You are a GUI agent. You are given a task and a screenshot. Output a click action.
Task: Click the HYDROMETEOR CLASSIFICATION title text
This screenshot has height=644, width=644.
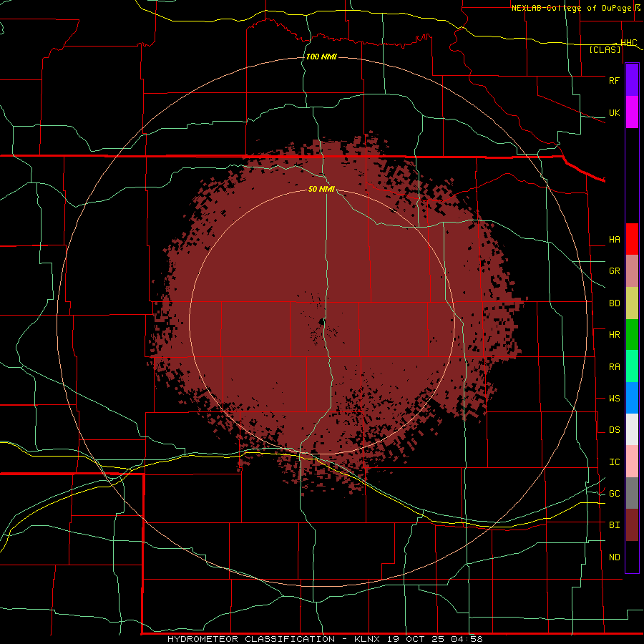pos(251,639)
